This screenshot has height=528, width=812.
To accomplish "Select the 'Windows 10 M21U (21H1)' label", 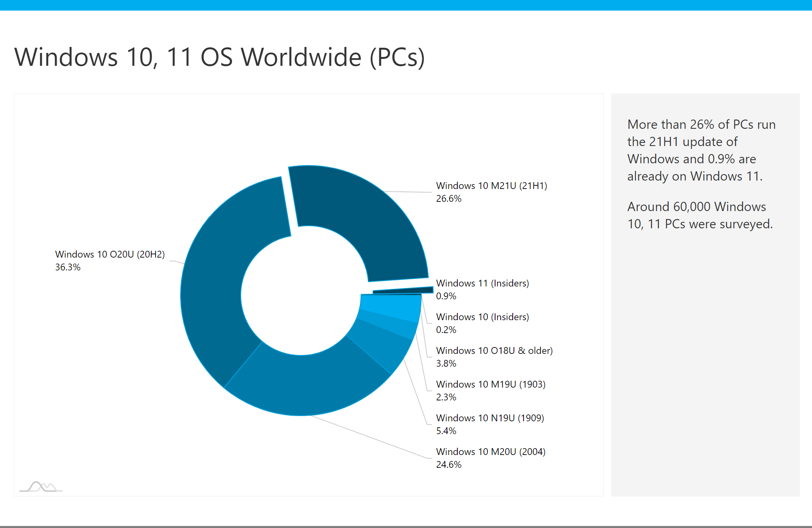I will [491, 185].
